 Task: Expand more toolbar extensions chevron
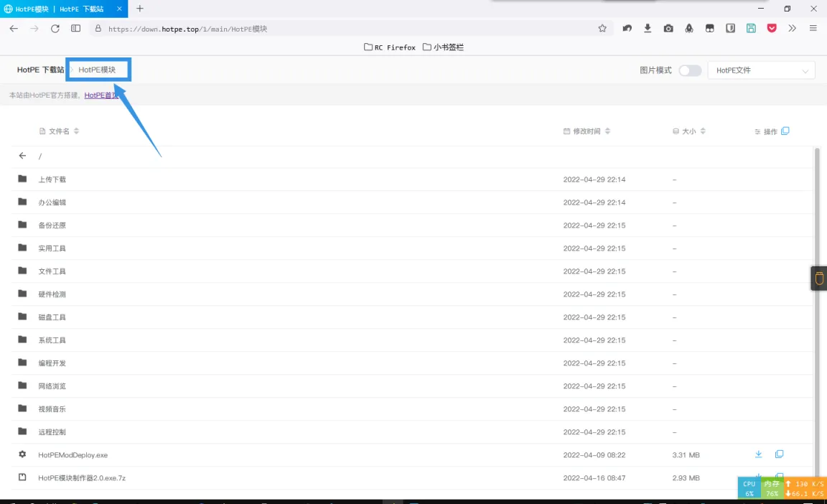pyautogui.click(x=793, y=29)
